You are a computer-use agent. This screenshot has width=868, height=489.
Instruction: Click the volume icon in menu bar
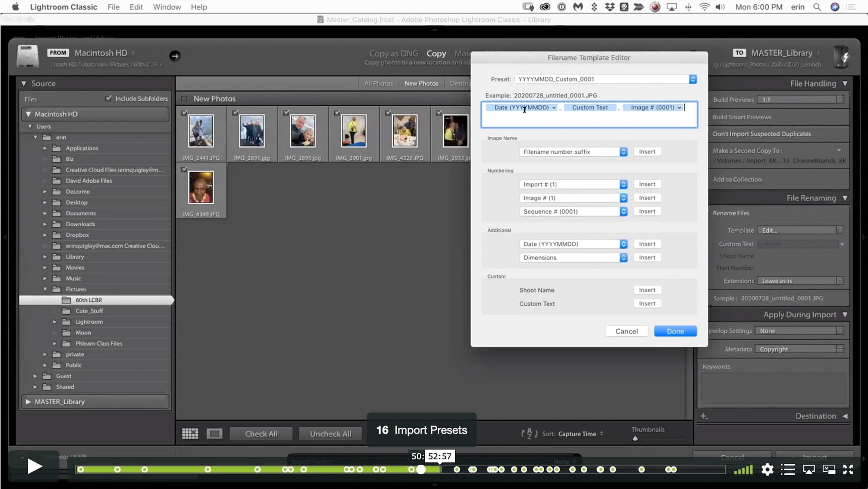click(720, 7)
